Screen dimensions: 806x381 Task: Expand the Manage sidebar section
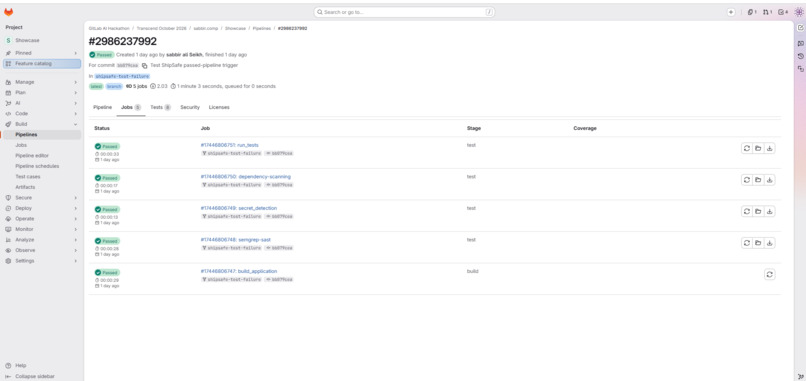coord(42,82)
